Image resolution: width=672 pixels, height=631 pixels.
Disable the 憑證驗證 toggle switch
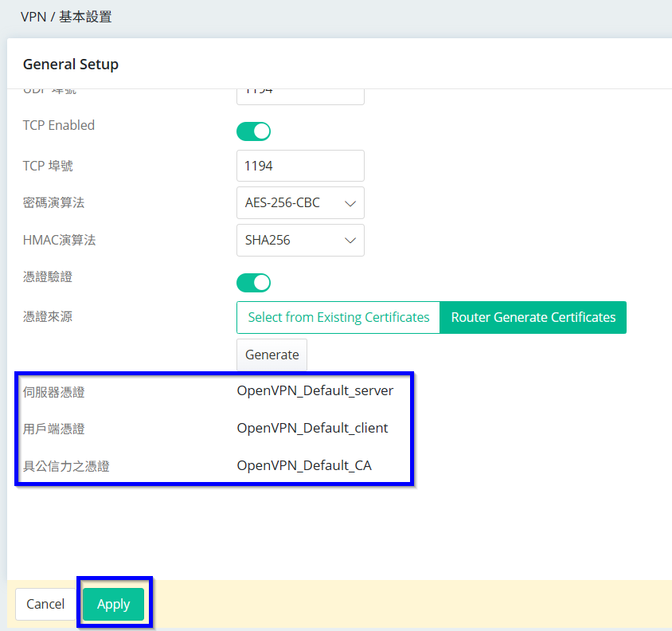[x=253, y=283]
